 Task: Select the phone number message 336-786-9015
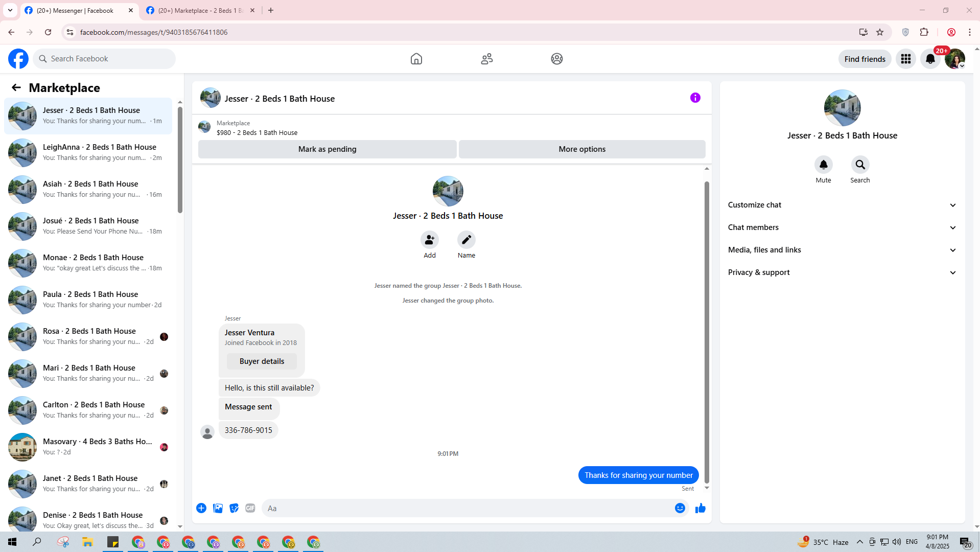248,430
